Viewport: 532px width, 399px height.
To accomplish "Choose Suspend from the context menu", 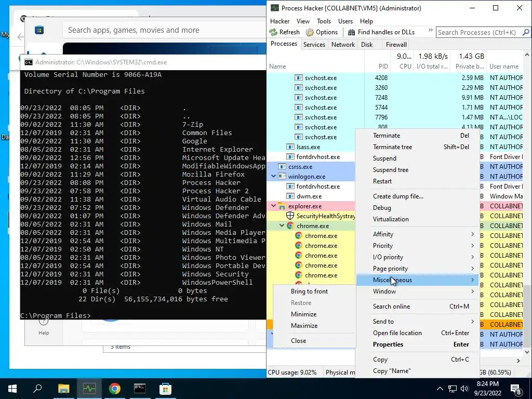I will coord(418,158).
